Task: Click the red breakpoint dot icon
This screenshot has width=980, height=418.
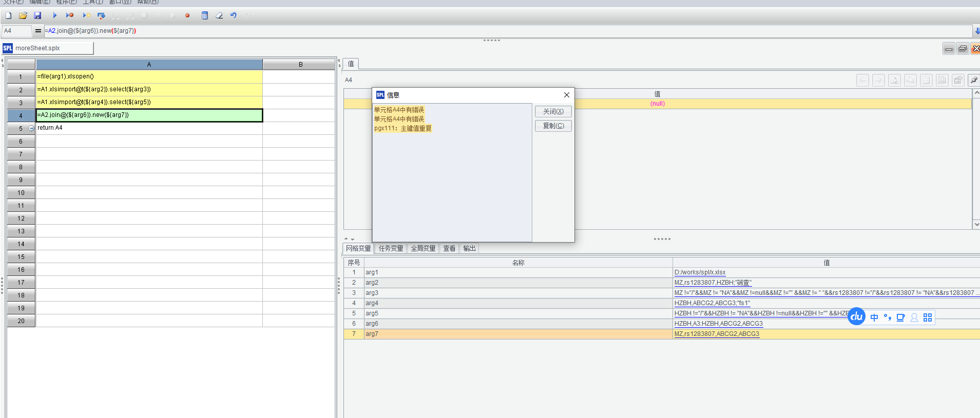Action: (x=187, y=15)
